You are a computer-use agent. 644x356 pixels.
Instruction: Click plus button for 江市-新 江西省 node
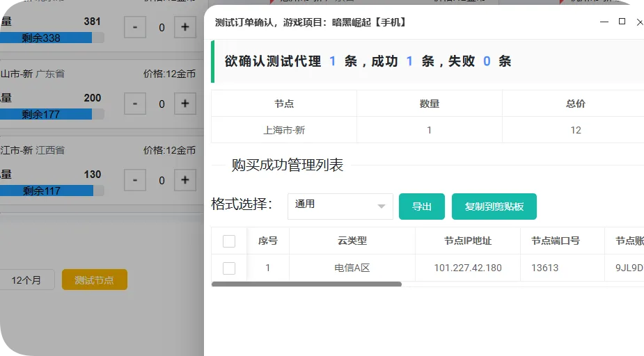tap(184, 179)
